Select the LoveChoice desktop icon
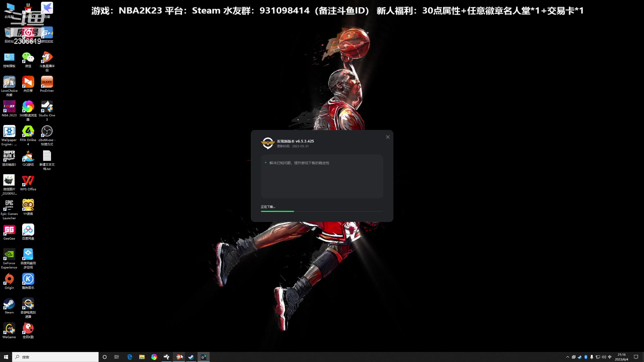Image resolution: width=644 pixels, height=362 pixels. (9, 86)
